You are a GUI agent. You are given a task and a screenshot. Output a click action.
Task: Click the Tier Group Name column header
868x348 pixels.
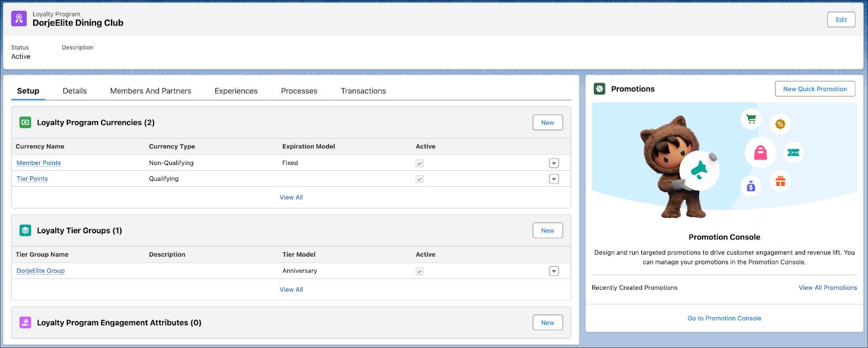42,255
